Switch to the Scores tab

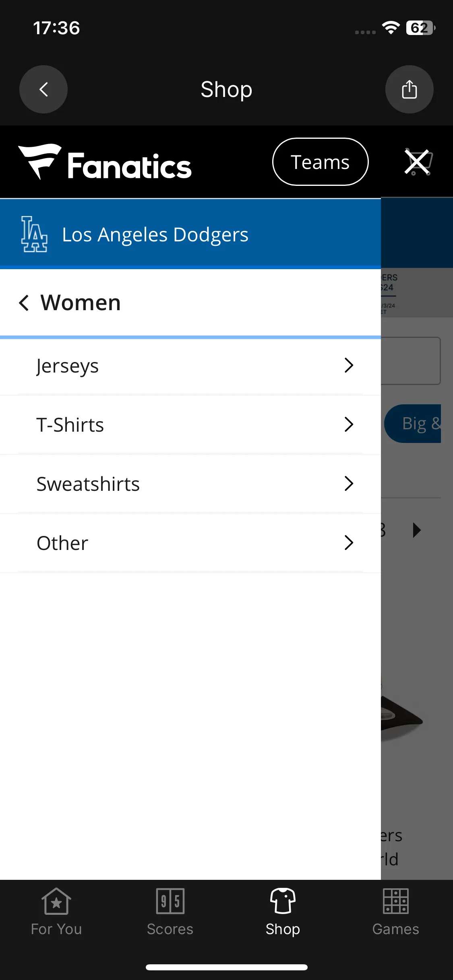pos(170,912)
